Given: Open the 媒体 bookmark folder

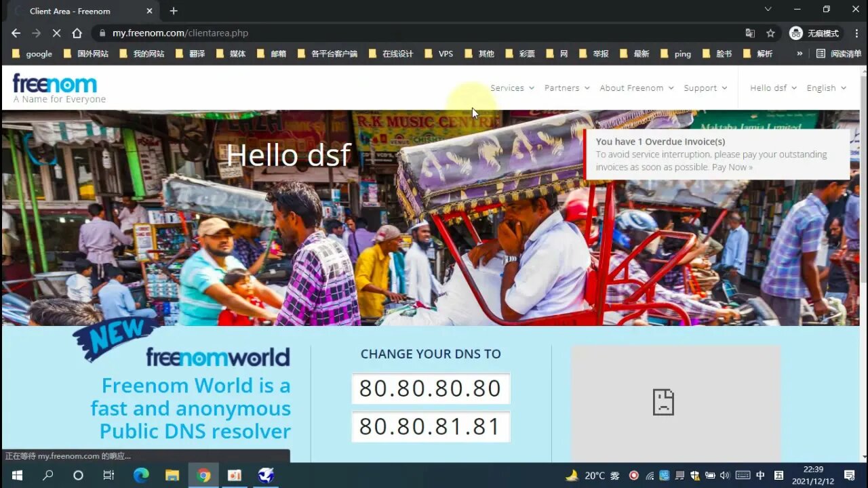Looking at the screenshot, I should coord(231,54).
